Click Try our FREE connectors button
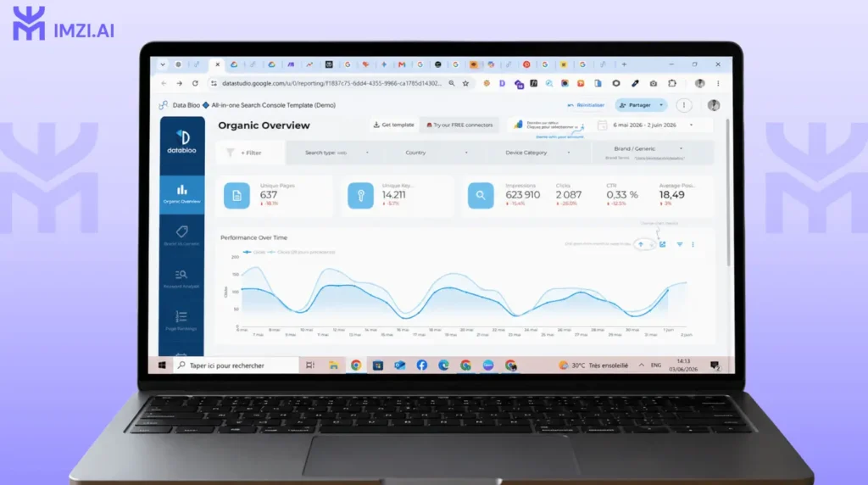This screenshot has width=868, height=485. click(x=459, y=125)
